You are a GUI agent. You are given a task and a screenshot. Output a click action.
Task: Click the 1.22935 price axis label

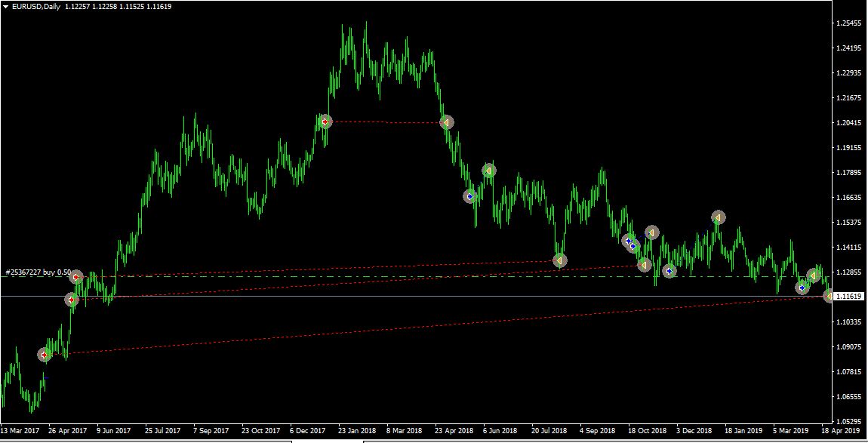click(x=849, y=73)
